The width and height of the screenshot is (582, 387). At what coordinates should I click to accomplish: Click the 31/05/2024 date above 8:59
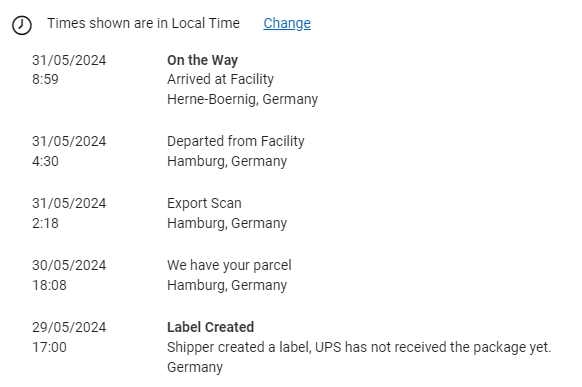pyautogui.click(x=69, y=60)
